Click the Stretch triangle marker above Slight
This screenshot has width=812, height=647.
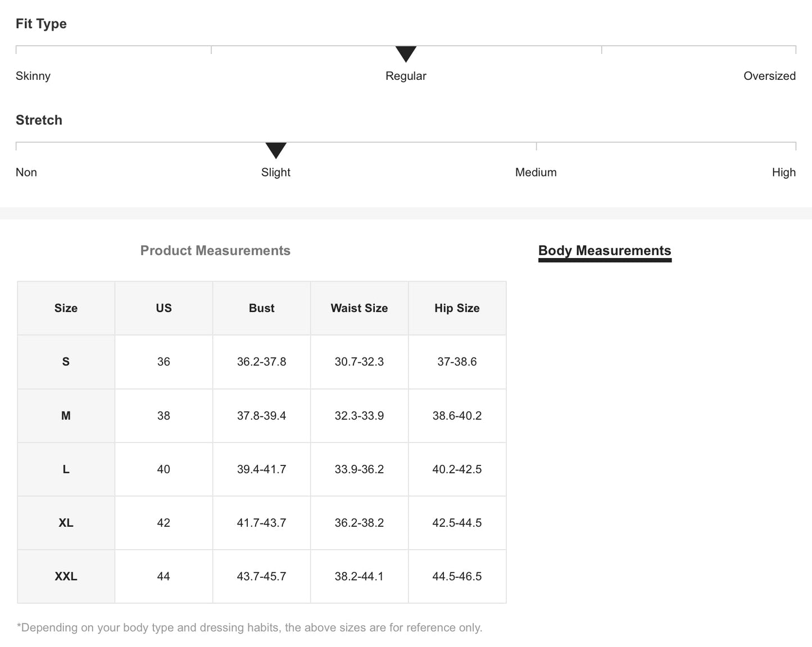pyautogui.click(x=276, y=150)
